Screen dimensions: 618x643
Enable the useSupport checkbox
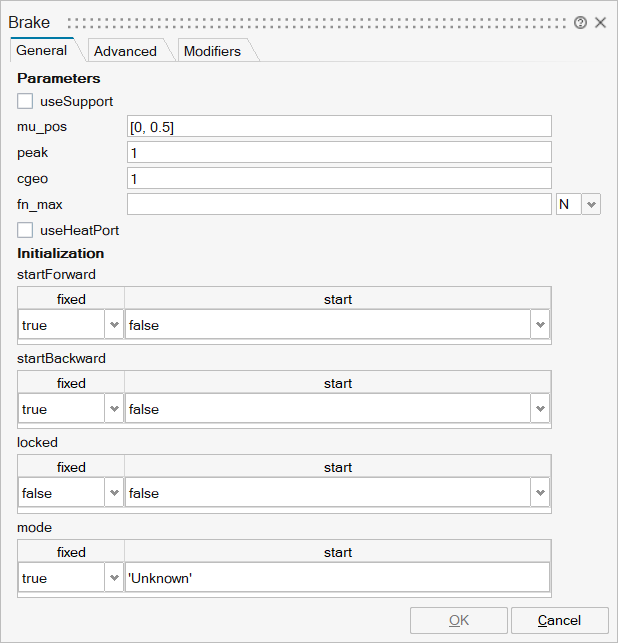click(x=26, y=101)
